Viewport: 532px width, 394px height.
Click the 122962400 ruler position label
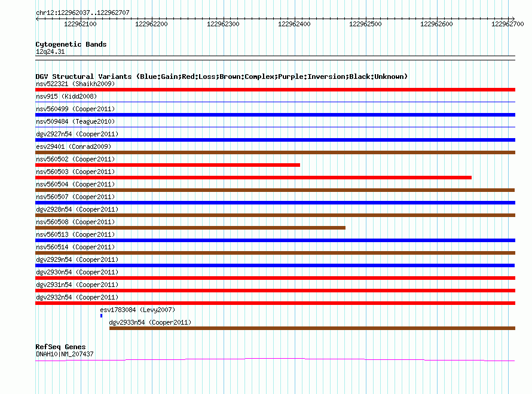tap(294, 24)
